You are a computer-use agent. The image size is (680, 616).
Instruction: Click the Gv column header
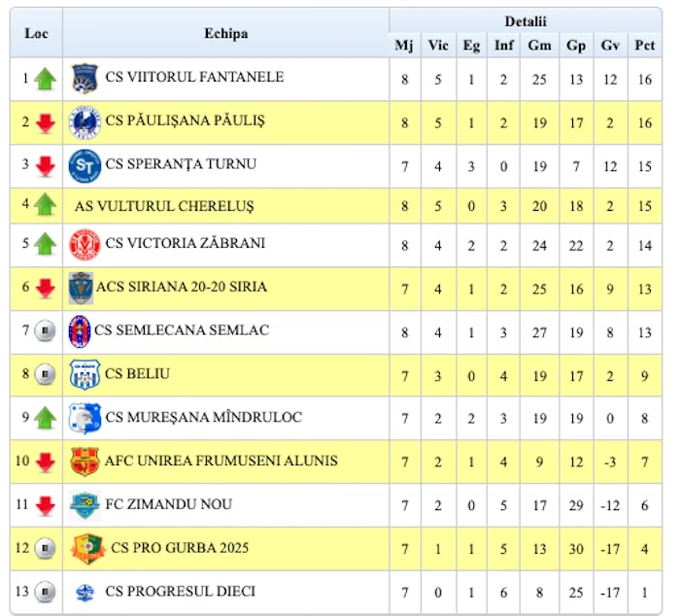[610, 45]
